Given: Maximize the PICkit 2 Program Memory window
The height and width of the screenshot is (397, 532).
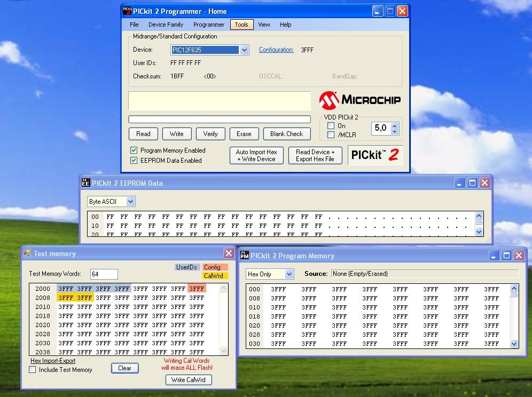Looking at the screenshot, I should point(506,256).
